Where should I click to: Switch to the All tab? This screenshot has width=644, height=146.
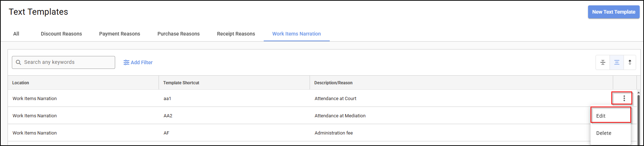pos(16,34)
